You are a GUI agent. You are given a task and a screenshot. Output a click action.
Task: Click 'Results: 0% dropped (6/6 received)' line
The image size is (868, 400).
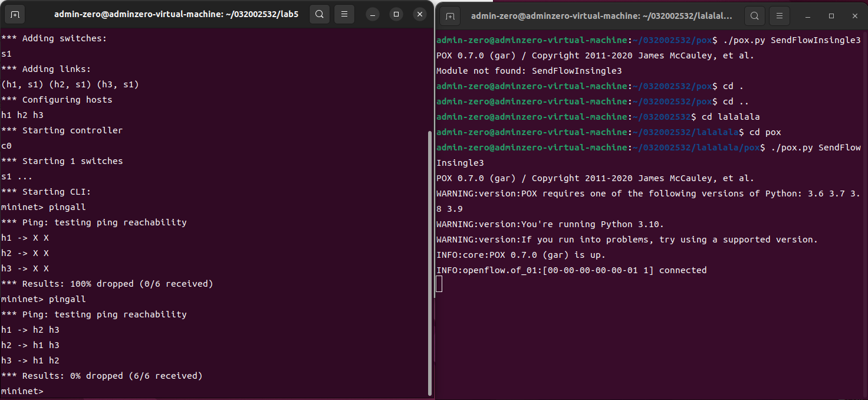tap(102, 376)
